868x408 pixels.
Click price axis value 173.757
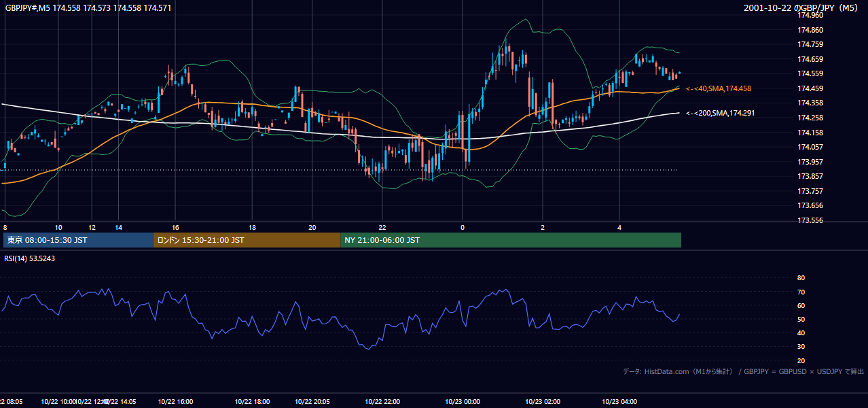coord(810,191)
